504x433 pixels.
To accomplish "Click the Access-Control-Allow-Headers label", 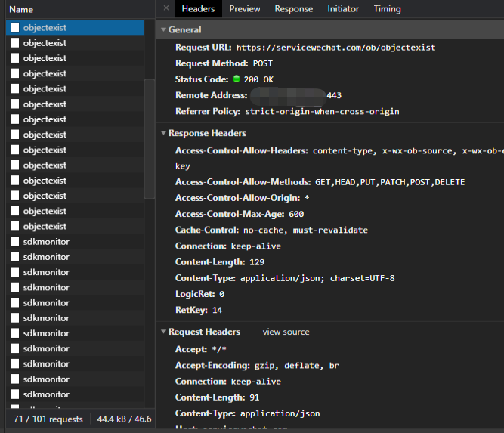I will [241, 151].
